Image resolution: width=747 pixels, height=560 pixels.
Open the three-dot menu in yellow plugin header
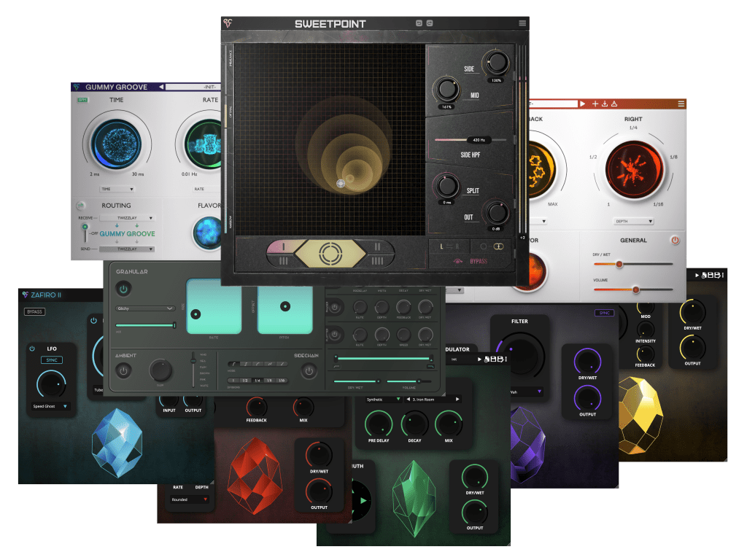723,275
